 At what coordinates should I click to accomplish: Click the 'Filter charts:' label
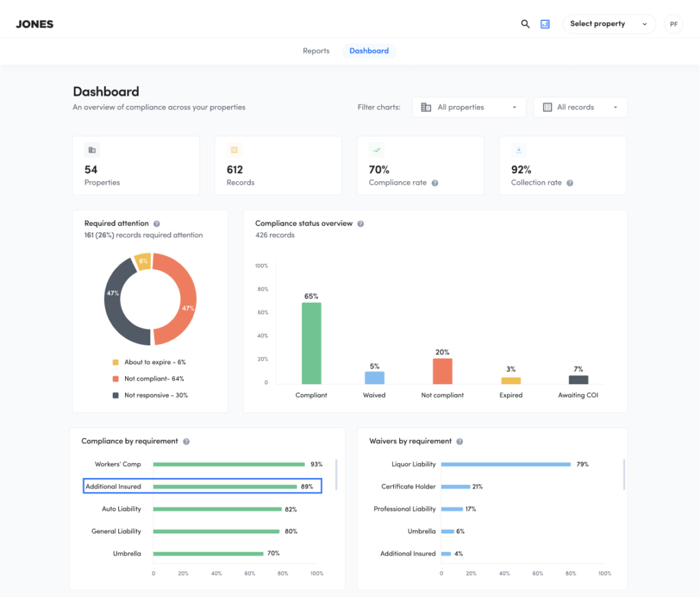(x=379, y=107)
